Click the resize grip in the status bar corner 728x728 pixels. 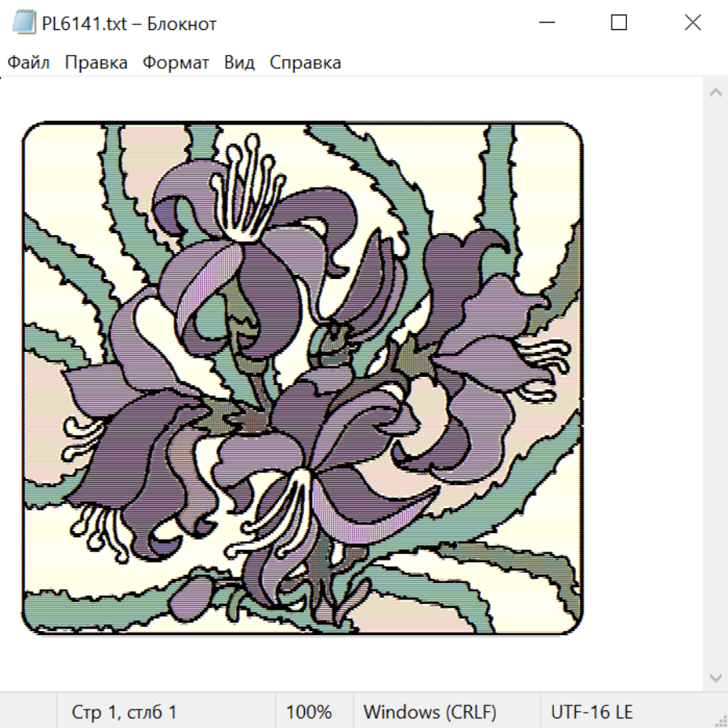[719, 719]
